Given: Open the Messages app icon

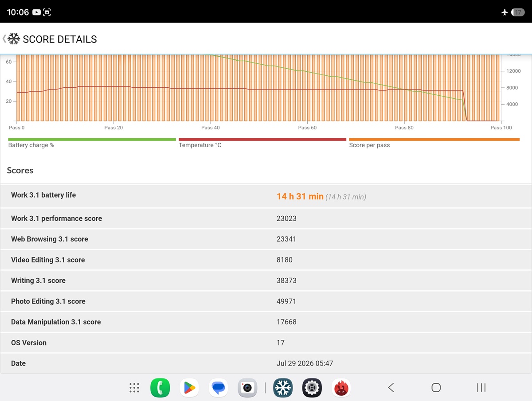Looking at the screenshot, I should pos(218,388).
